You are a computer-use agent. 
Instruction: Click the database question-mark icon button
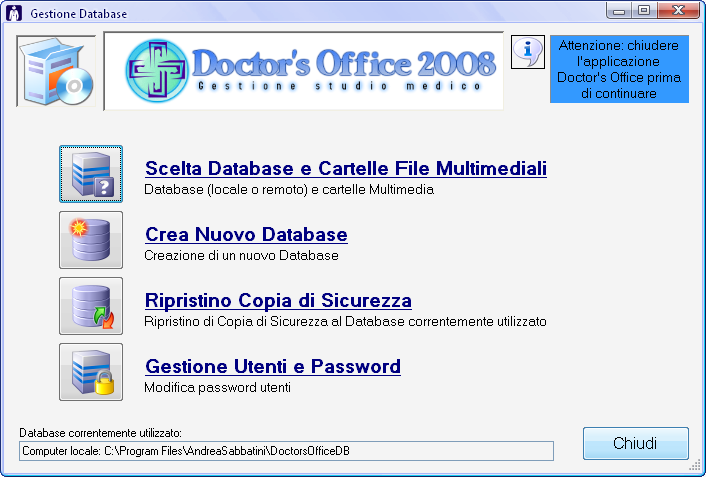click(x=91, y=174)
